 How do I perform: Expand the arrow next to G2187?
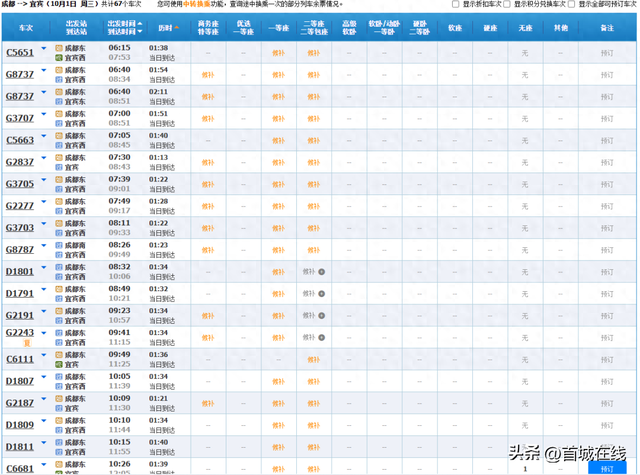(x=44, y=399)
